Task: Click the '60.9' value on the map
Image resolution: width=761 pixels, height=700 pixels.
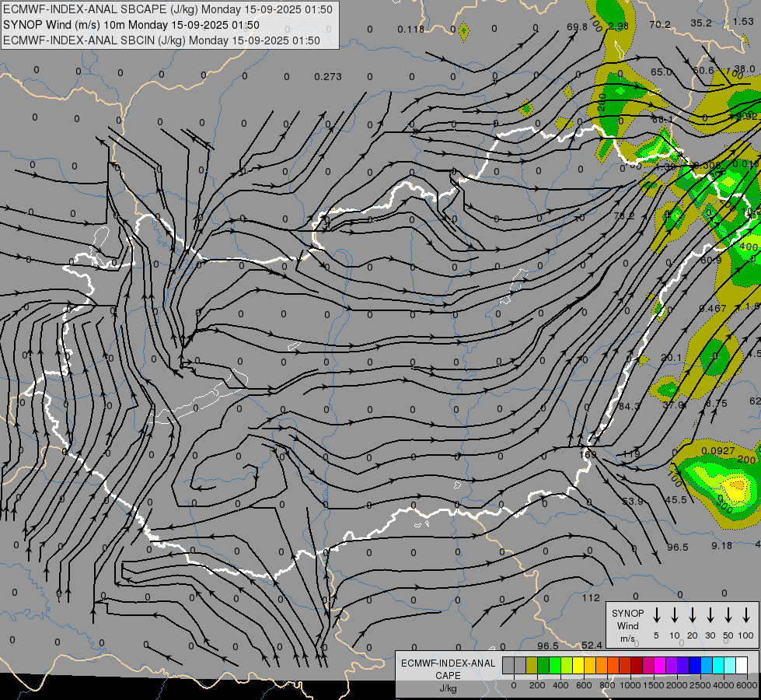Action: pos(711,261)
